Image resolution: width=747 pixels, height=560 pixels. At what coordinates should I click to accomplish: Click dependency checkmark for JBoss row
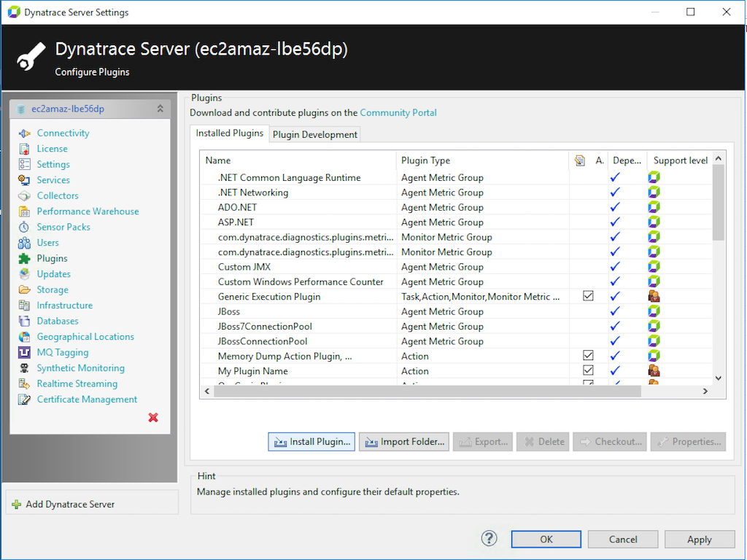(615, 311)
